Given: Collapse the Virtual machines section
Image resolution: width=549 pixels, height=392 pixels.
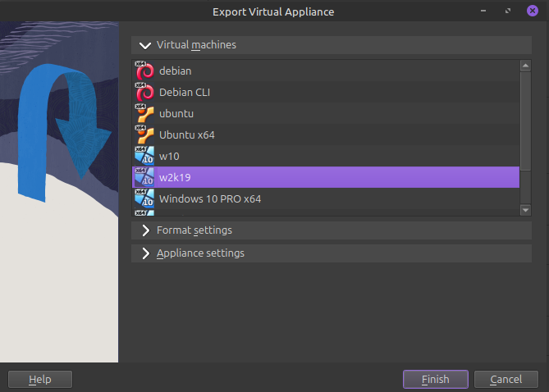Looking at the screenshot, I should click(146, 45).
